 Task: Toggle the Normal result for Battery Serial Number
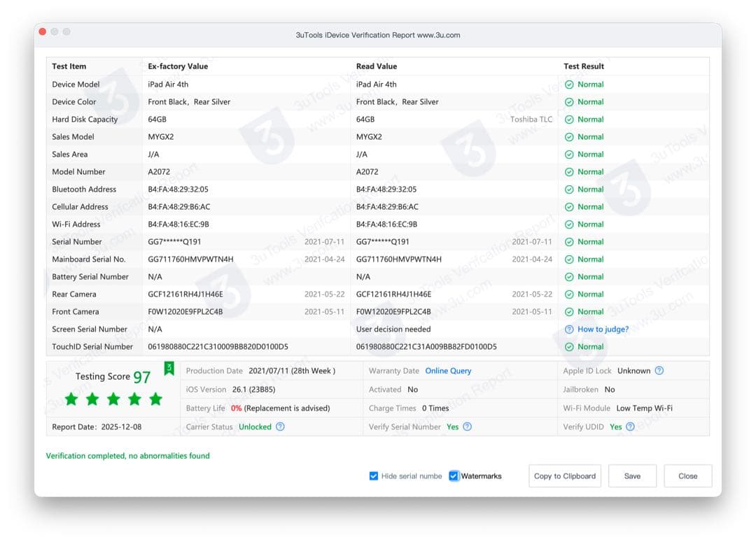(x=570, y=276)
